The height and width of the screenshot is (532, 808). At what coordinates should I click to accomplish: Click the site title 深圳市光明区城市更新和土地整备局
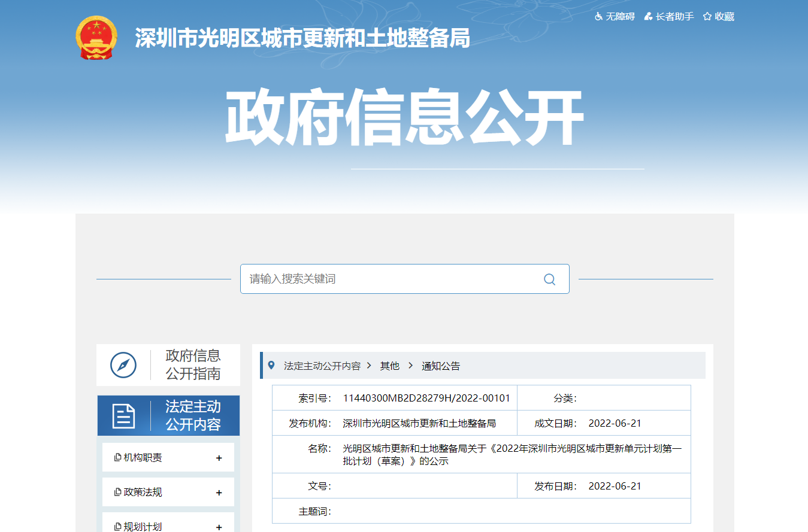pyautogui.click(x=302, y=38)
